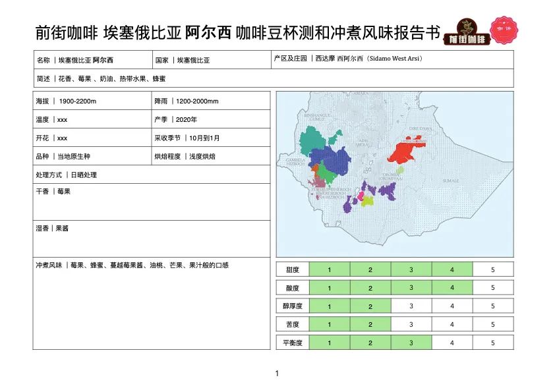
Task: Click the 采收季节 10月到1月 cell
Action: (x=211, y=138)
